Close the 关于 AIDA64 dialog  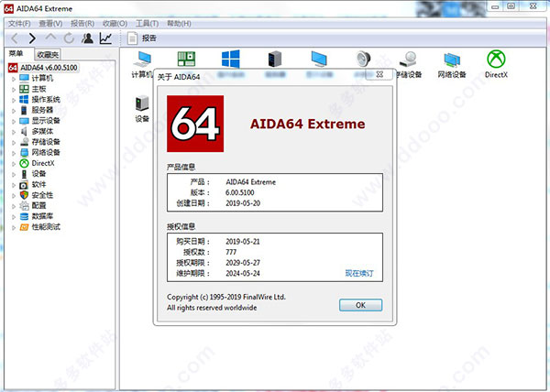click(x=379, y=74)
